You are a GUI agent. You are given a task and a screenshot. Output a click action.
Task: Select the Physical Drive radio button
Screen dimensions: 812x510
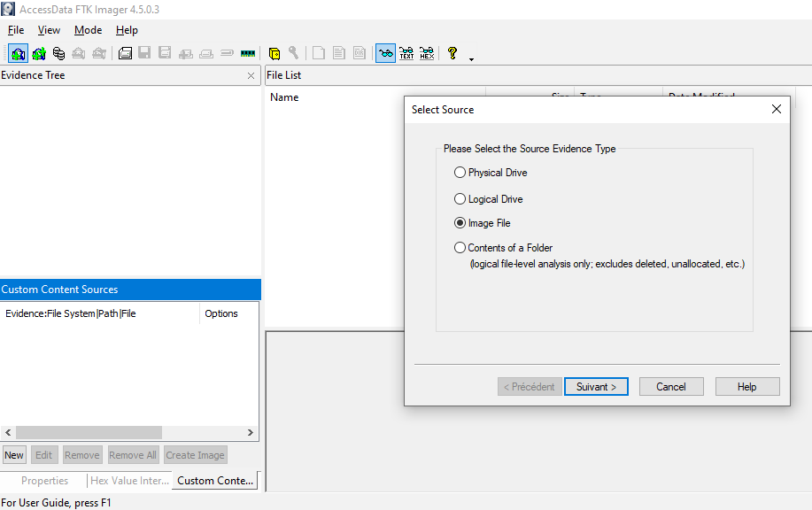(x=460, y=173)
